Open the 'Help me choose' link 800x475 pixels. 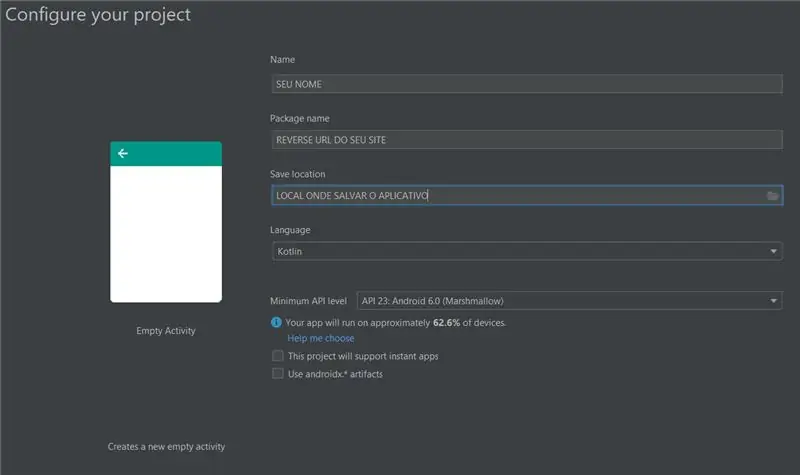click(320, 338)
